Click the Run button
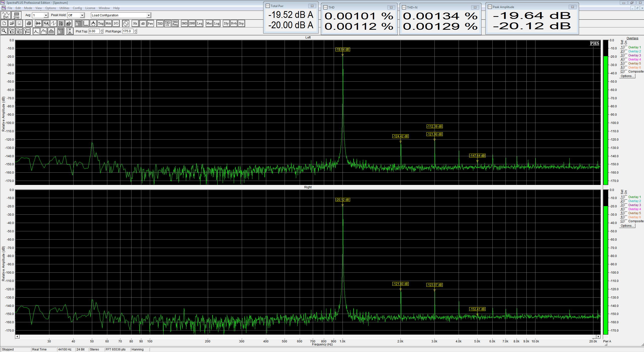This screenshot has width=644, height=352. (x=6, y=15)
